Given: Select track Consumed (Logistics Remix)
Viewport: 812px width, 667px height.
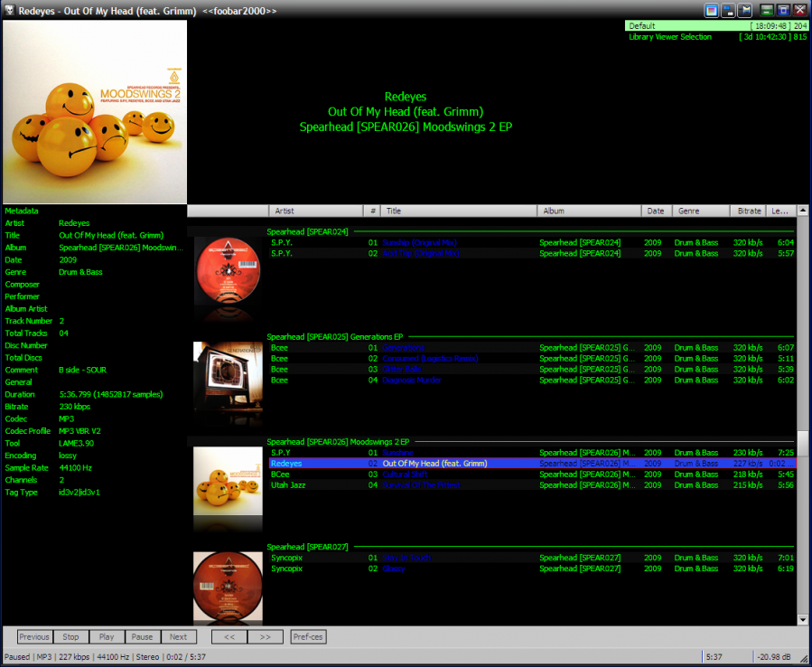Looking at the screenshot, I should point(532,359).
